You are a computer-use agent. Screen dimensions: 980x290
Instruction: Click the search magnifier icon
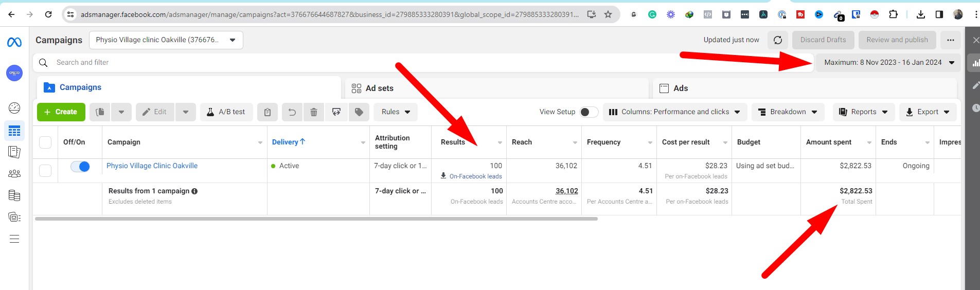coord(44,63)
